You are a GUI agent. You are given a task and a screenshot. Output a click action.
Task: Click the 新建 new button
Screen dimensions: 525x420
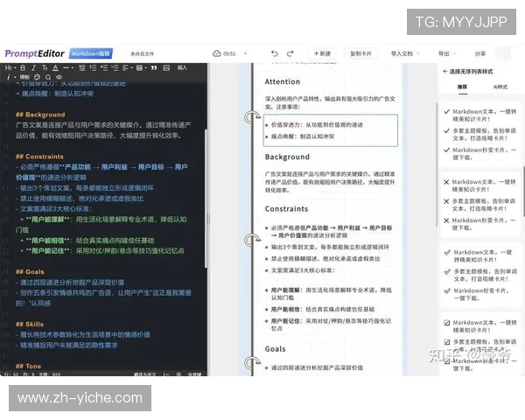[322, 53]
